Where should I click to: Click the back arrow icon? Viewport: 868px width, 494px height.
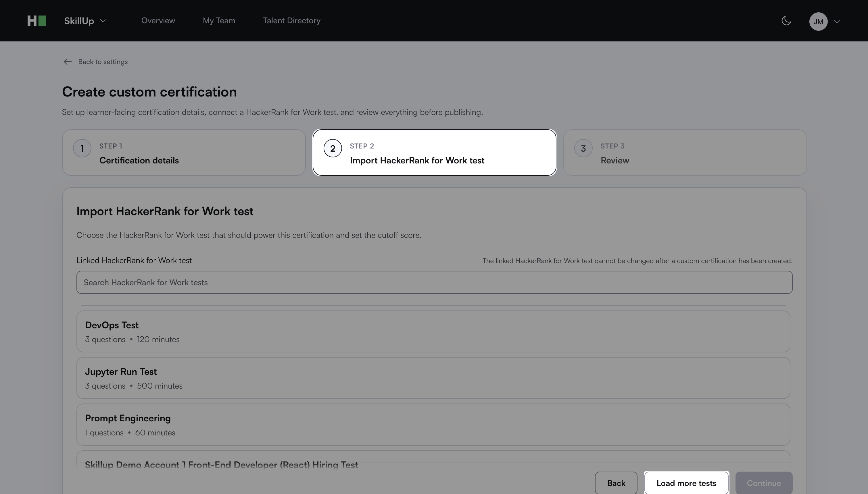tap(67, 62)
